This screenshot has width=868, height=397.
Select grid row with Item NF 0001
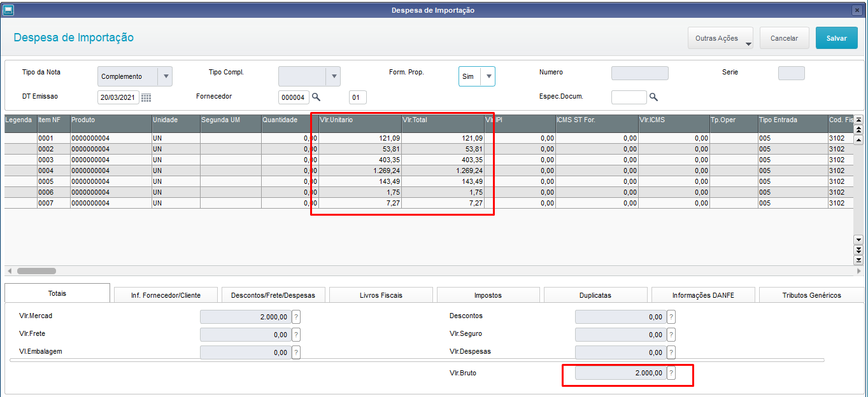pos(429,138)
